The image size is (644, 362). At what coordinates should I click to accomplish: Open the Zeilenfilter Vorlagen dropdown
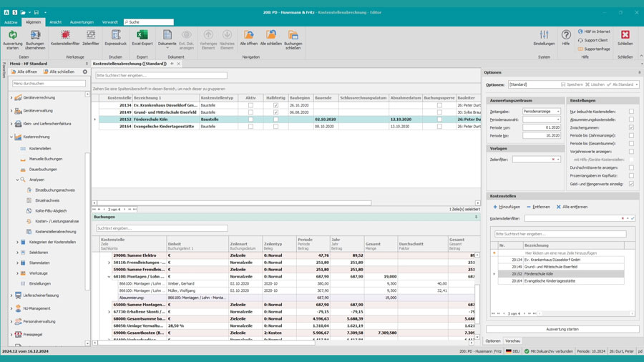[x=557, y=160]
